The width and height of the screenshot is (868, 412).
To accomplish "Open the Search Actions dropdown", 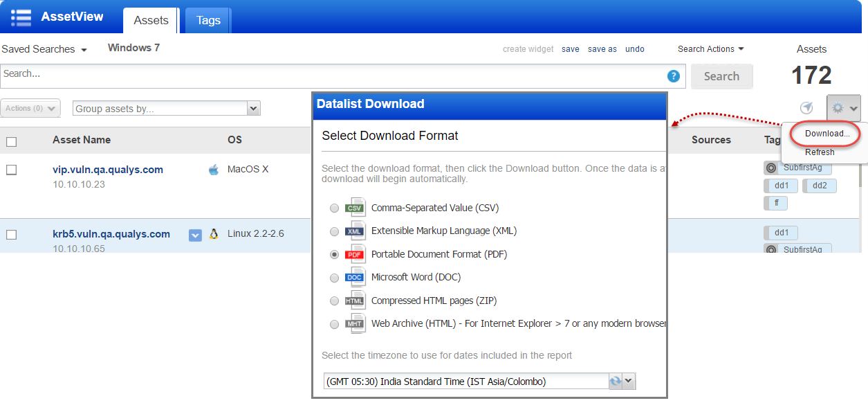I will coord(711,49).
